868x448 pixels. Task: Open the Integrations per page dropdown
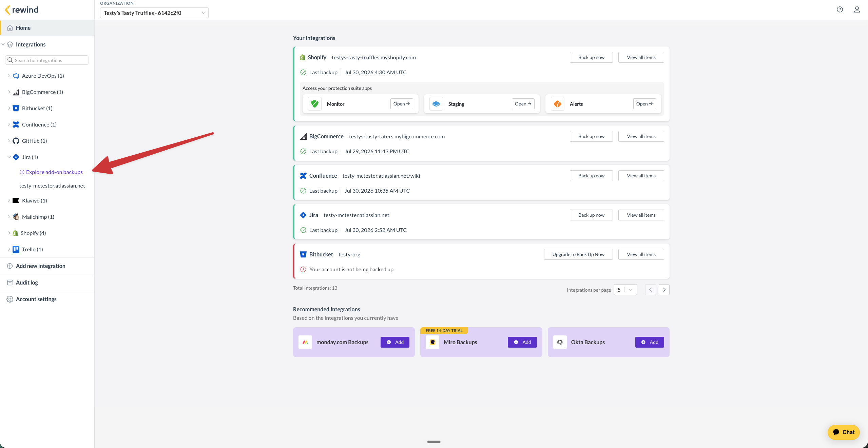click(625, 290)
